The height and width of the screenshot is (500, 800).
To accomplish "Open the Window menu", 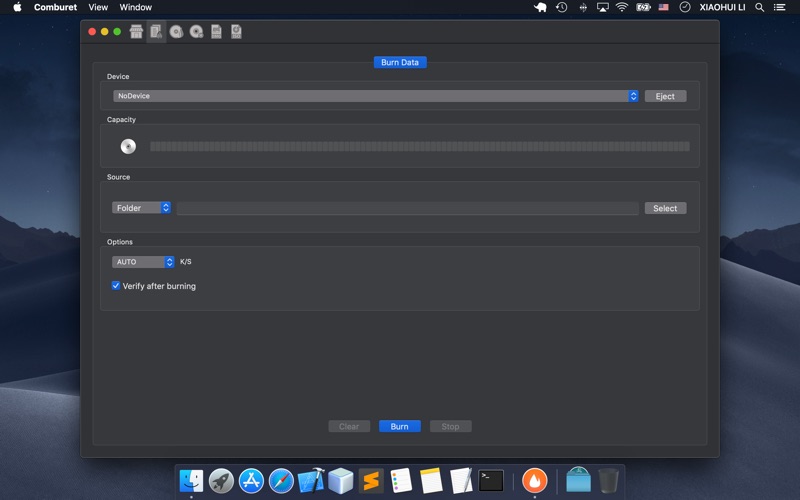I will click(136, 7).
